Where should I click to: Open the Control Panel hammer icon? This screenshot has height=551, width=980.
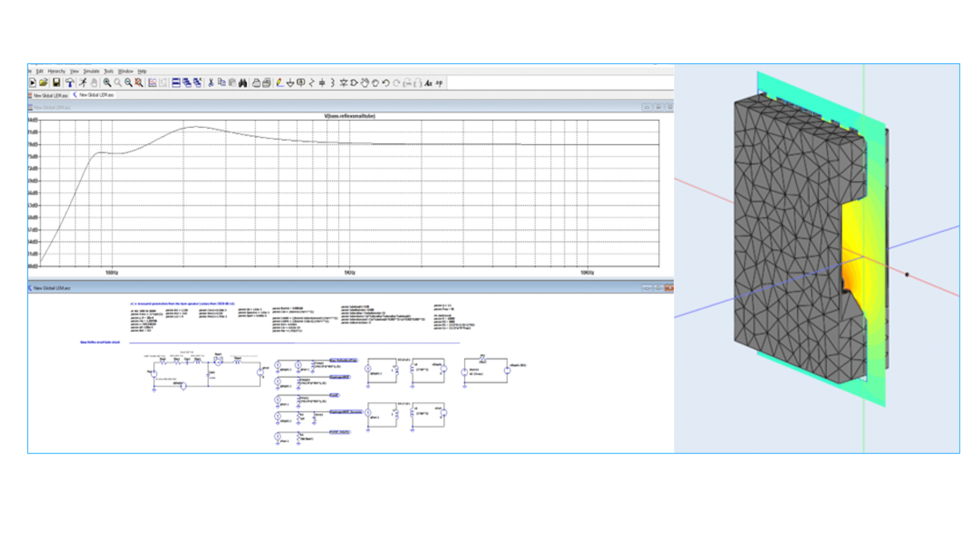[x=70, y=83]
